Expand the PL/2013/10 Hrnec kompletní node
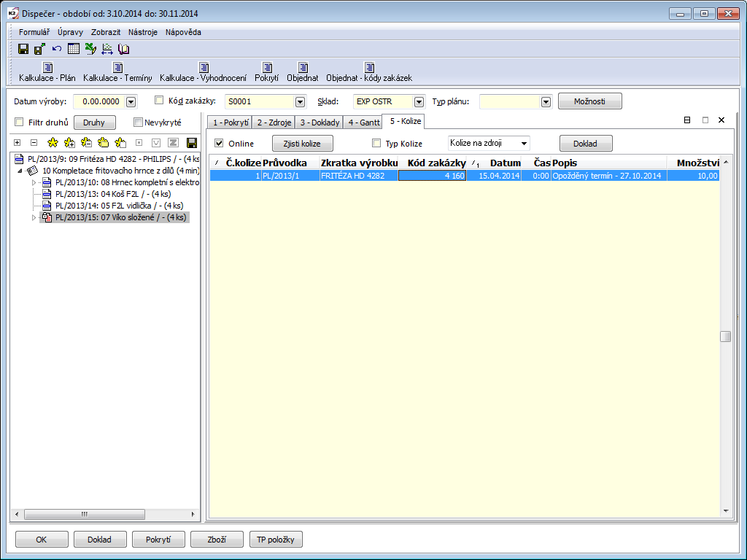Image resolution: width=747 pixels, height=560 pixels. point(34,182)
